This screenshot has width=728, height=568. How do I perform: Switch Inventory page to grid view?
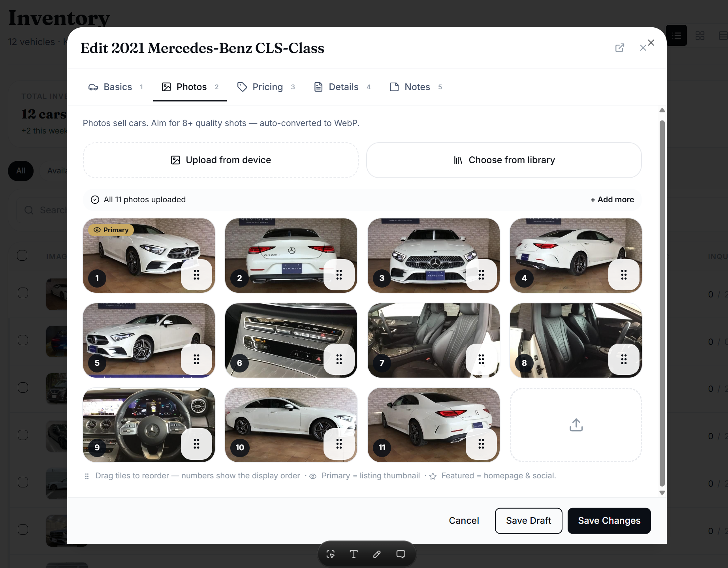[700, 36]
